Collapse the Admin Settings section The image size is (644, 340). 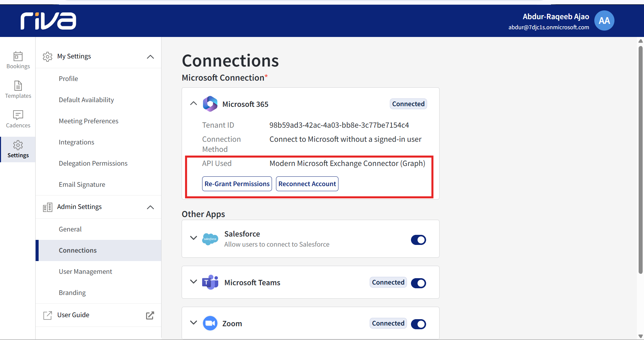(150, 207)
